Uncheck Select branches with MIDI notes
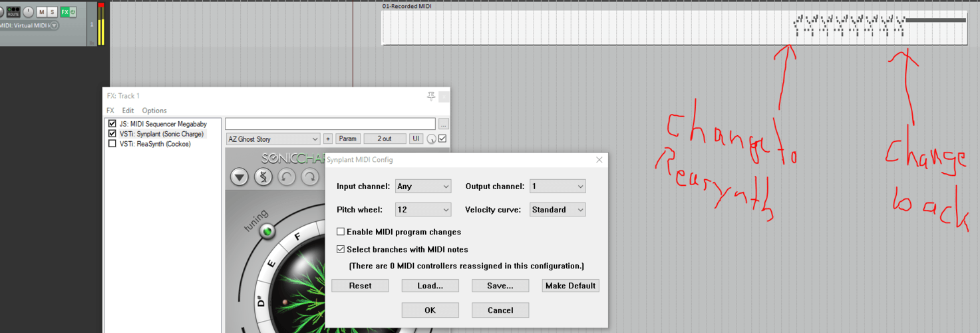980x333 pixels. pos(341,249)
